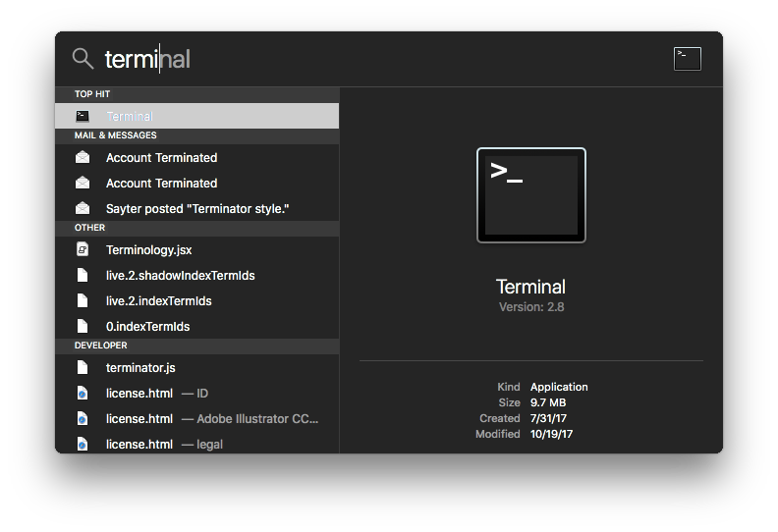Select the terminator.js result
This screenshot has width=778, height=532.
point(197,367)
